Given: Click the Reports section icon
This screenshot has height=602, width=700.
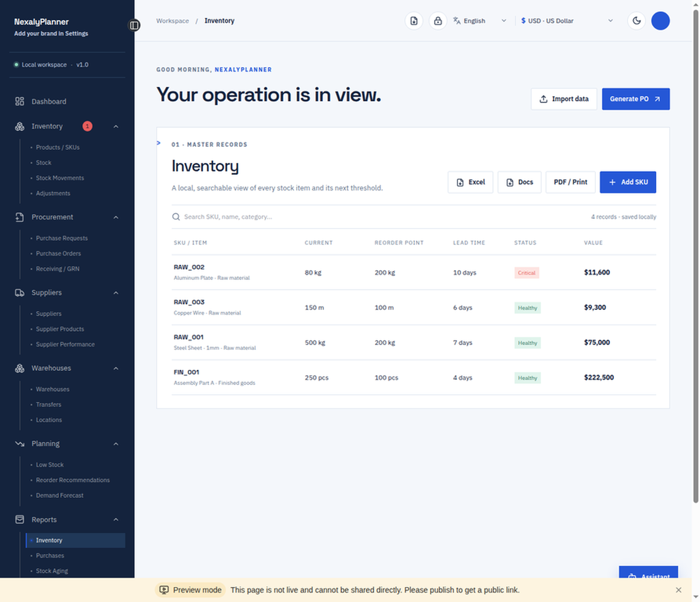Looking at the screenshot, I should 20,519.
